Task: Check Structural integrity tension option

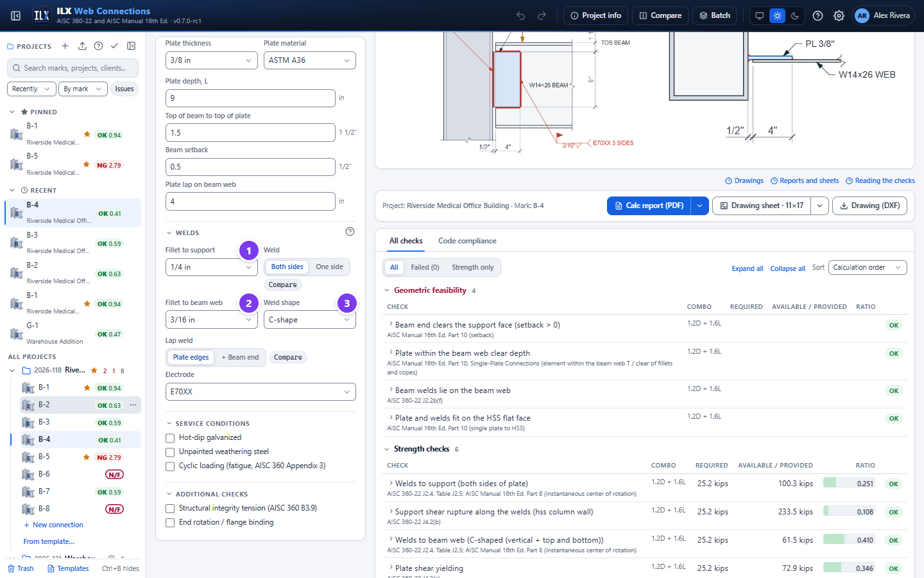Action: pos(170,509)
